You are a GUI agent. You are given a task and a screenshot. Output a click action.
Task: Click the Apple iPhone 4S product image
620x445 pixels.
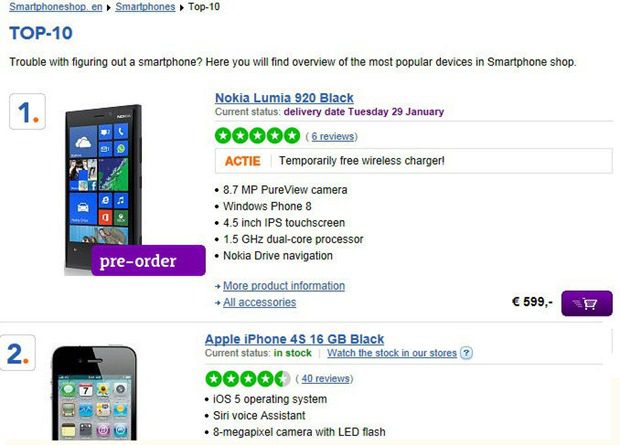point(94,392)
